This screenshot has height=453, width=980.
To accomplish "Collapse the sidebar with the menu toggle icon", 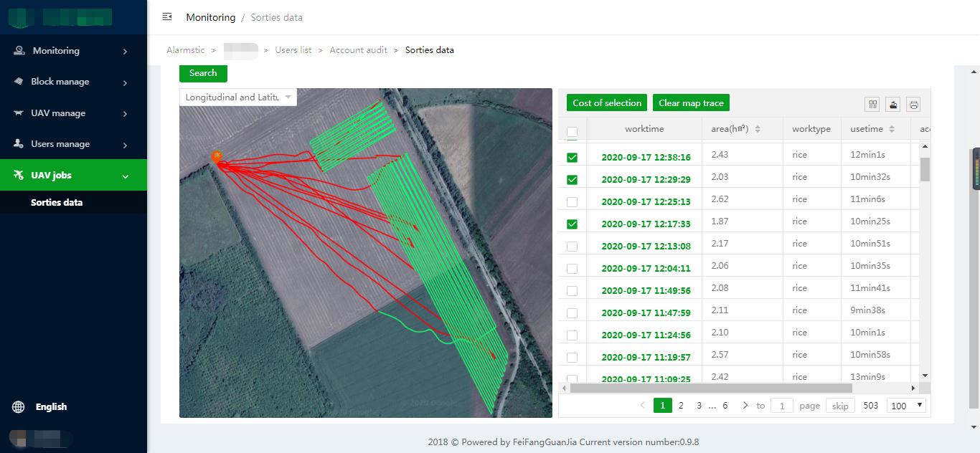I will click(x=166, y=16).
